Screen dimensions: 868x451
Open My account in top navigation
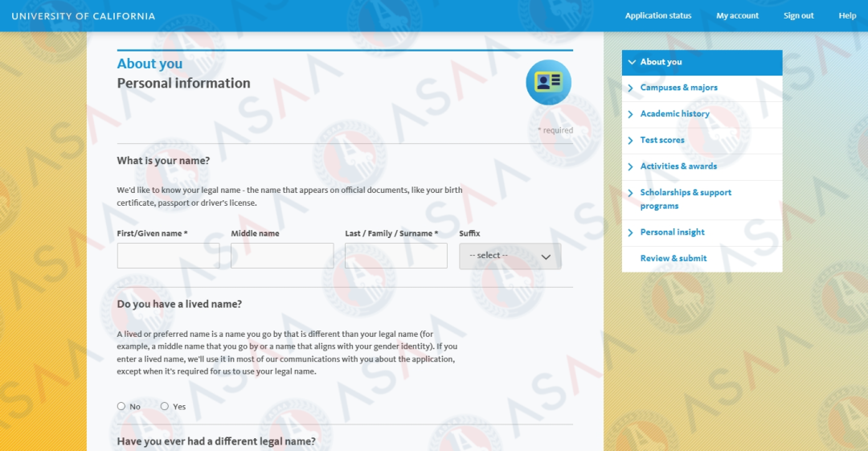pos(737,16)
